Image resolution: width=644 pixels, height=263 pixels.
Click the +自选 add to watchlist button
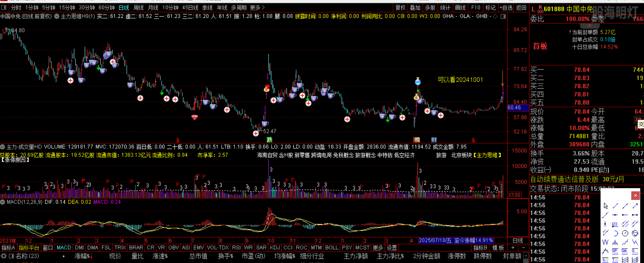point(506,8)
